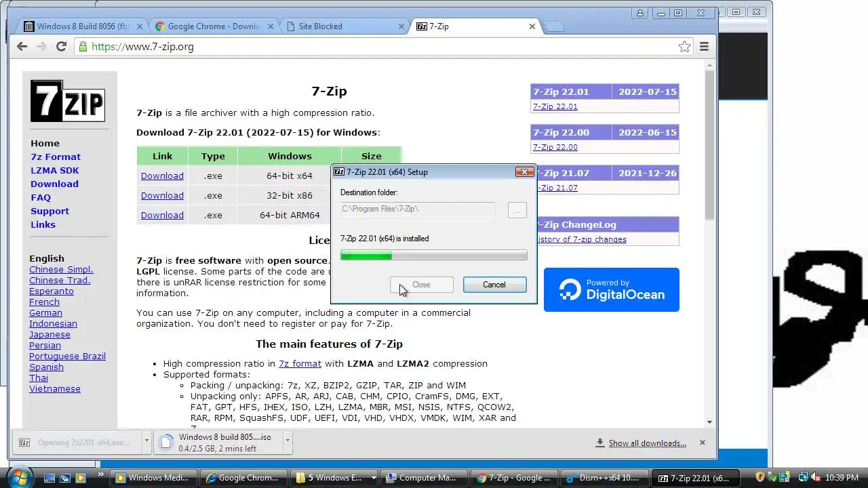The height and width of the screenshot is (488, 868).
Task: Open a new tab with the new-tab button
Action: (554, 27)
